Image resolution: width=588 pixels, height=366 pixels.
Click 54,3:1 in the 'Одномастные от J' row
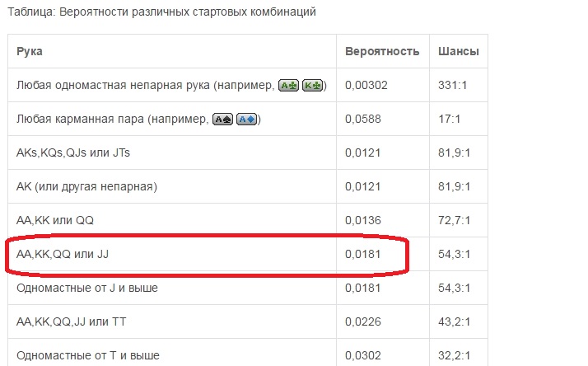tap(454, 288)
